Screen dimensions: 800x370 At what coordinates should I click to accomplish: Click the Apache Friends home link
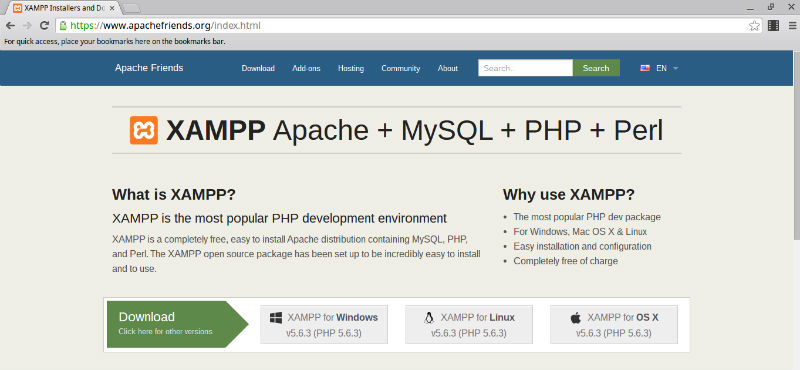point(149,68)
